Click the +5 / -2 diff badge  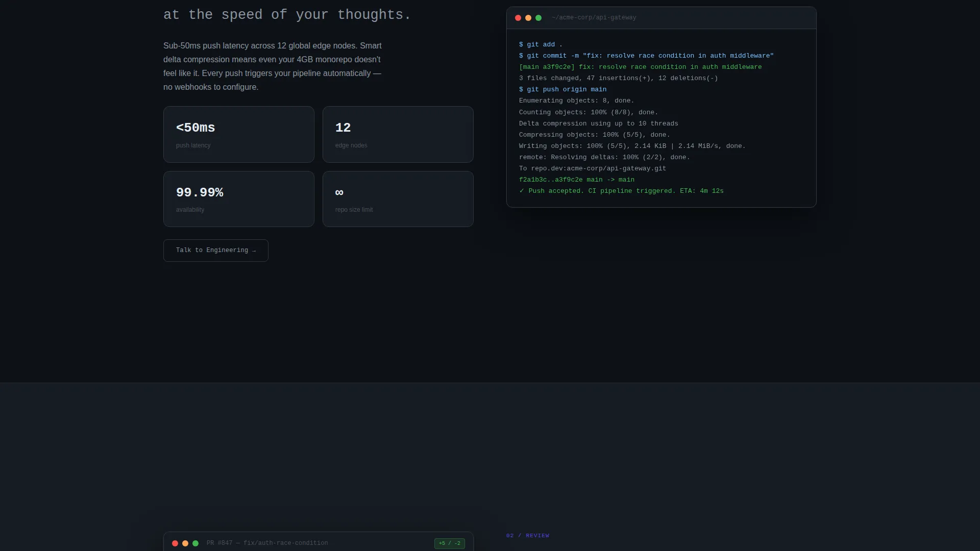click(x=450, y=543)
